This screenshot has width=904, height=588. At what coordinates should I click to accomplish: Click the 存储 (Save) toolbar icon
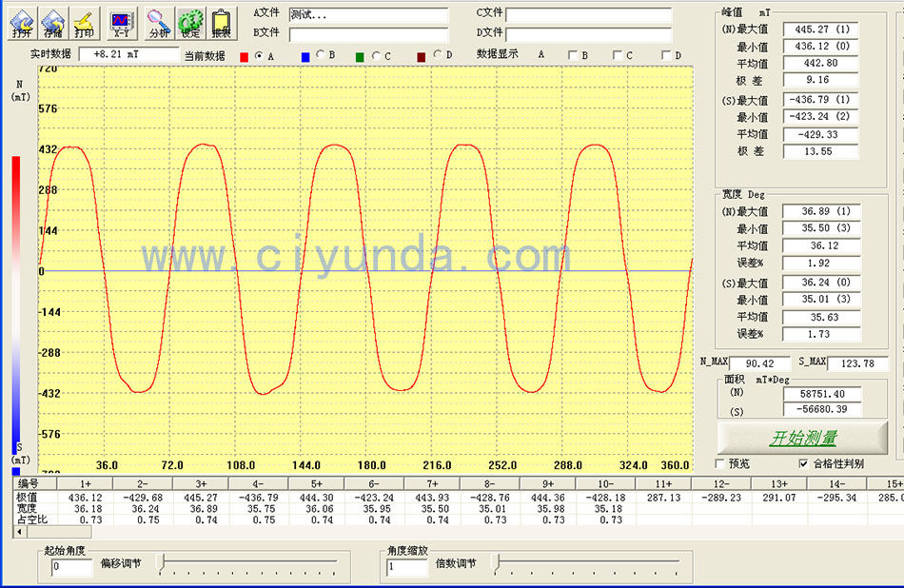pyautogui.click(x=53, y=22)
